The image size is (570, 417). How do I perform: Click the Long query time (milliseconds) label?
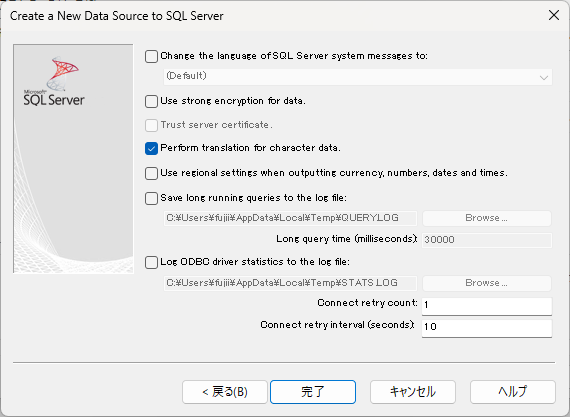346,239
